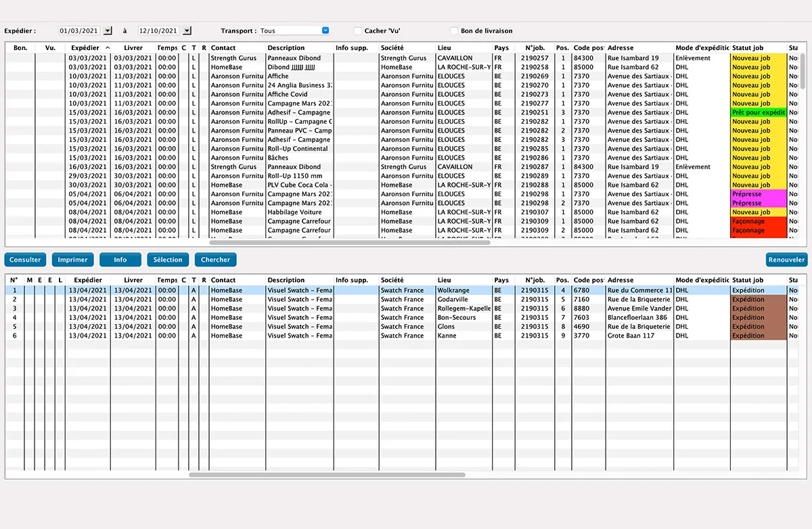Click the upper table's Lieu header
Viewport: 812px width, 529px height.
[x=464, y=48]
